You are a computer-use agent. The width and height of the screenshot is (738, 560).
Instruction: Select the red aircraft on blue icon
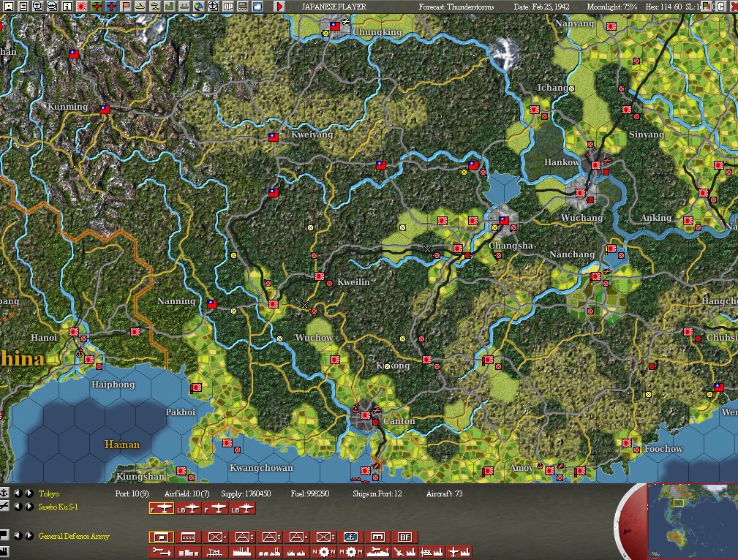pyautogui.click(x=111, y=6)
